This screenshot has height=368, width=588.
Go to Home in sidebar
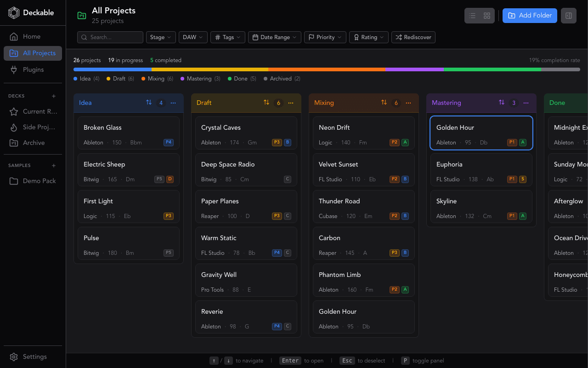coord(33,37)
